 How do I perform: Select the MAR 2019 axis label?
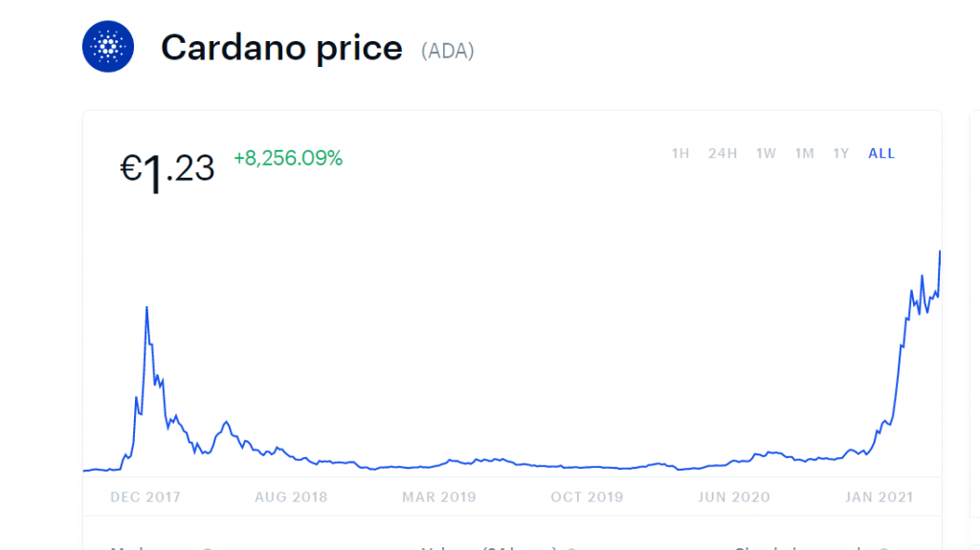coord(439,497)
